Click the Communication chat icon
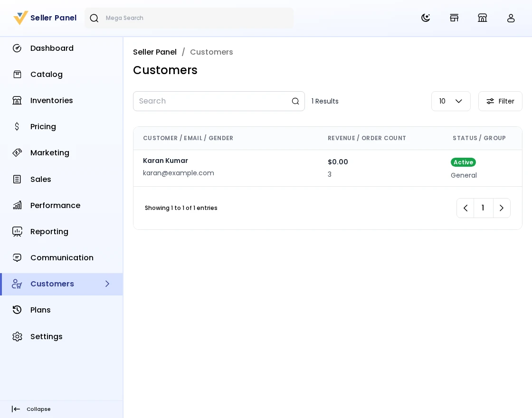The width and height of the screenshot is (532, 418). (x=17, y=257)
